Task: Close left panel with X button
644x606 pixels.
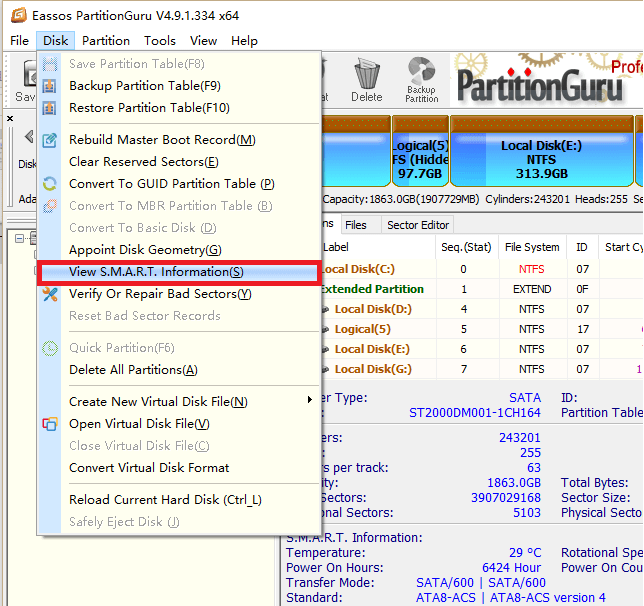Action: 10,118
